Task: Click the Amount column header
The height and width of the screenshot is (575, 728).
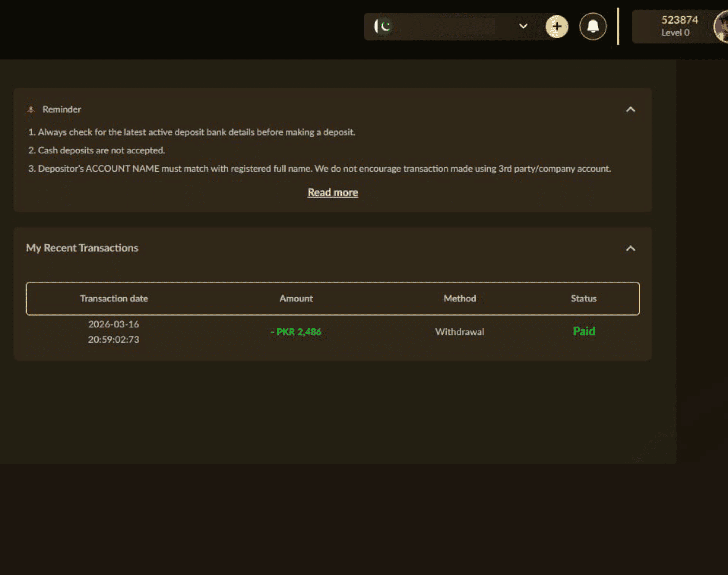Action: pos(296,298)
